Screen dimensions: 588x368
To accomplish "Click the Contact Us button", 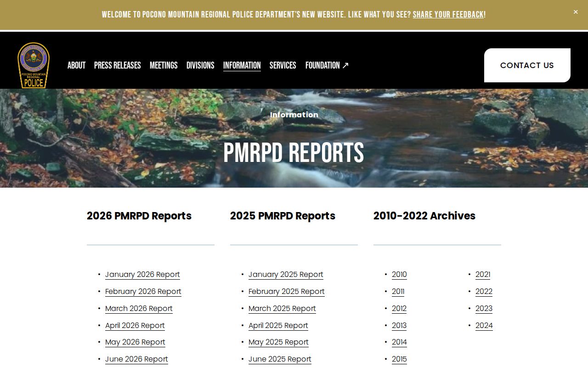I will click(527, 65).
